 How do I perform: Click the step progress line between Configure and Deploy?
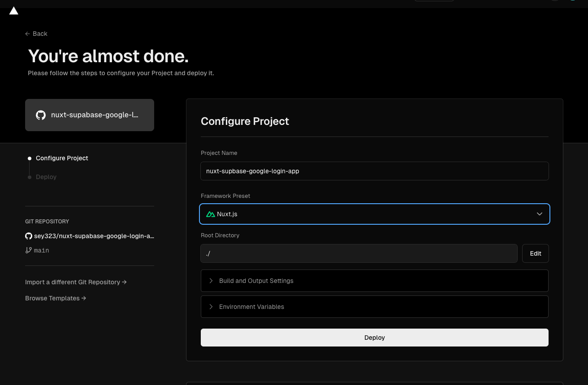(29, 167)
